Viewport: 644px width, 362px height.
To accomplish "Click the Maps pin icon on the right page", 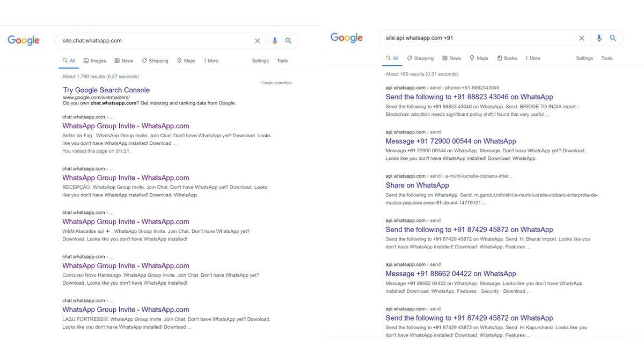I will point(471,58).
